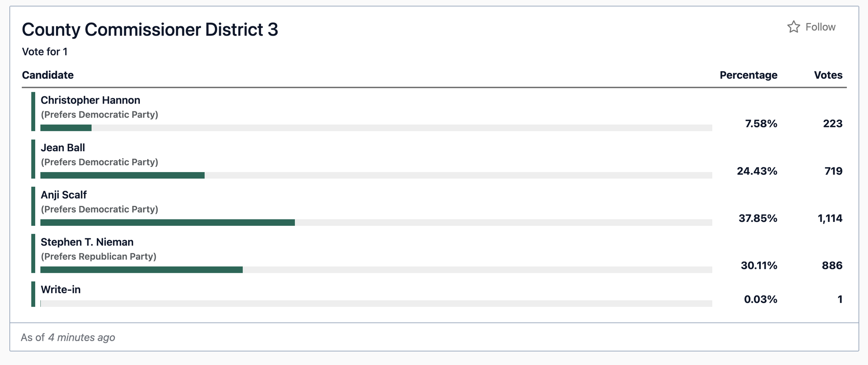Select candidate name Stephen T. Nieman

click(x=87, y=242)
